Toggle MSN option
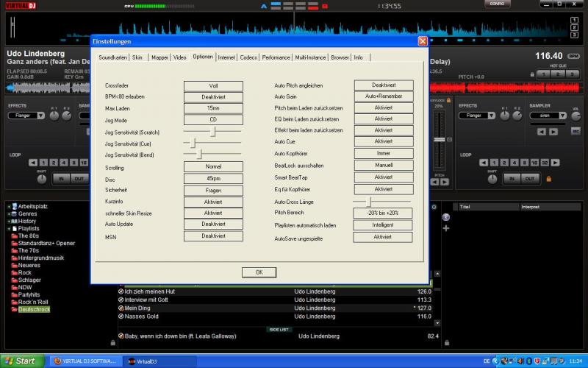This screenshot has height=368, width=588. tap(213, 236)
